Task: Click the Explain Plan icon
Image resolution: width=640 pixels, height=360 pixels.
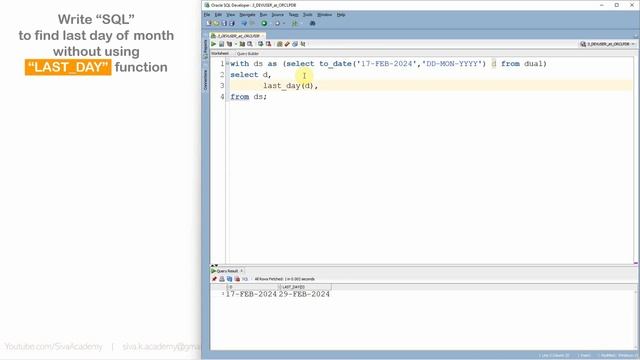Action: [x=229, y=44]
